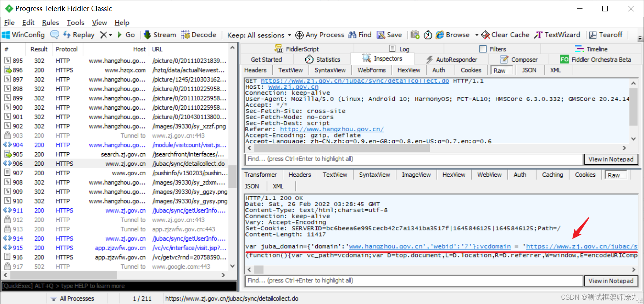Select request Headers inspector tab

point(255,70)
